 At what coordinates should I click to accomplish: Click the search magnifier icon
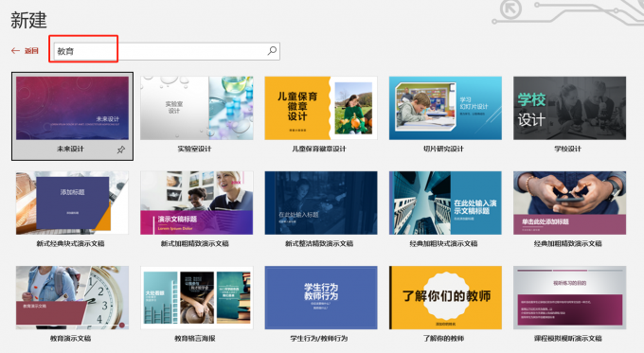click(x=272, y=51)
